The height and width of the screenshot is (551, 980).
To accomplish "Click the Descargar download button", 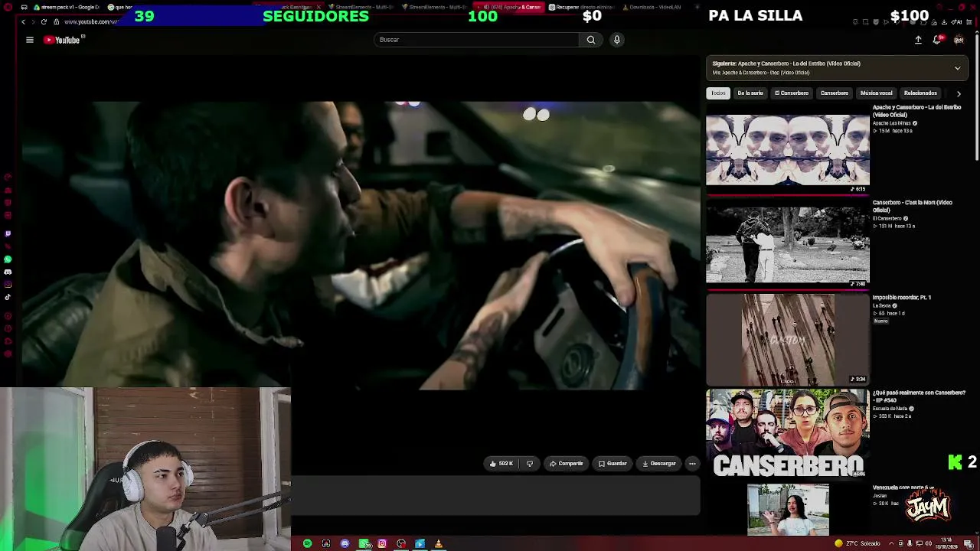I will [659, 464].
